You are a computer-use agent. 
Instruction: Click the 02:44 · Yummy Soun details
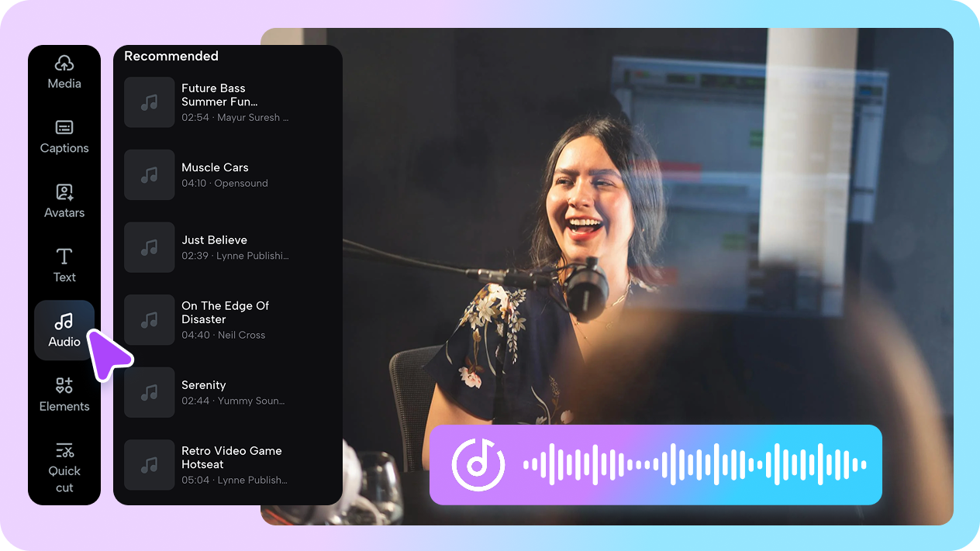tap(233, 401)
